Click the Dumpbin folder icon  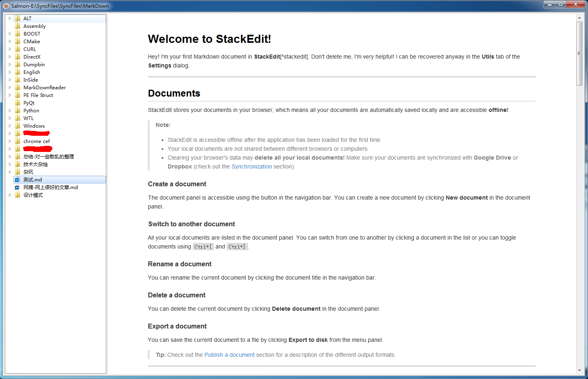pyautogui.click(x=17, y=64)
